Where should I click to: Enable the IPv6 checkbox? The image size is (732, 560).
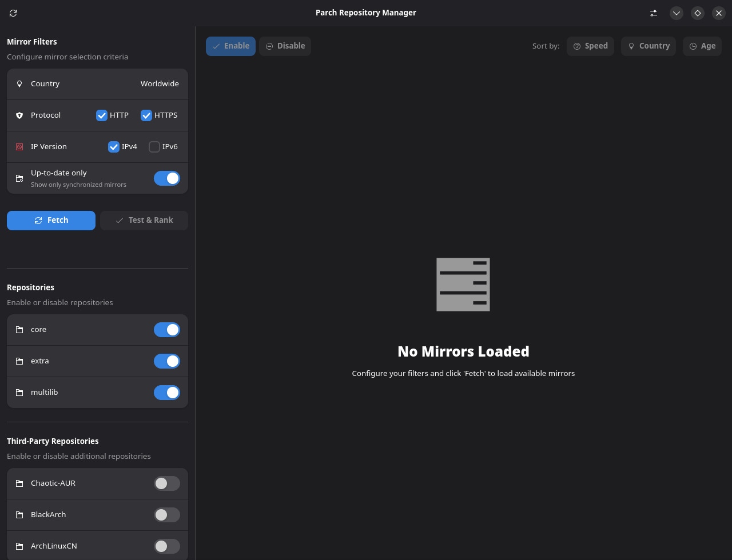[154, 147]
